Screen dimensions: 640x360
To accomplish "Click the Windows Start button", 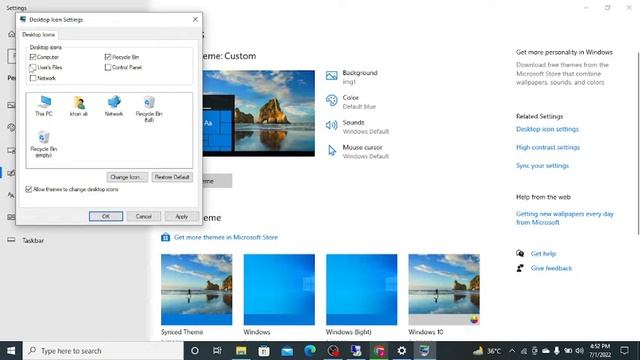I will pos(11,351).
